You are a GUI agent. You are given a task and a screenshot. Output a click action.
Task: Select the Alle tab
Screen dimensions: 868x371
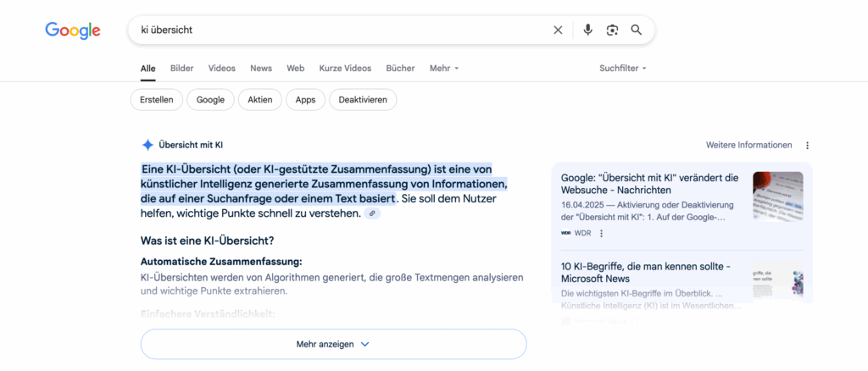[x=147, y=69]
